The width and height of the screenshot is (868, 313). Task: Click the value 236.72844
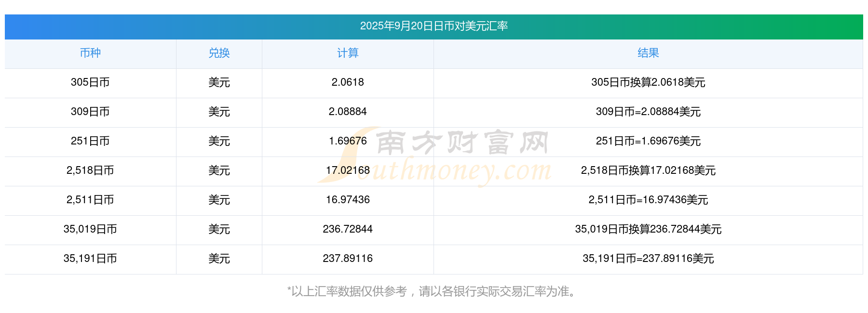pos(348,229)
